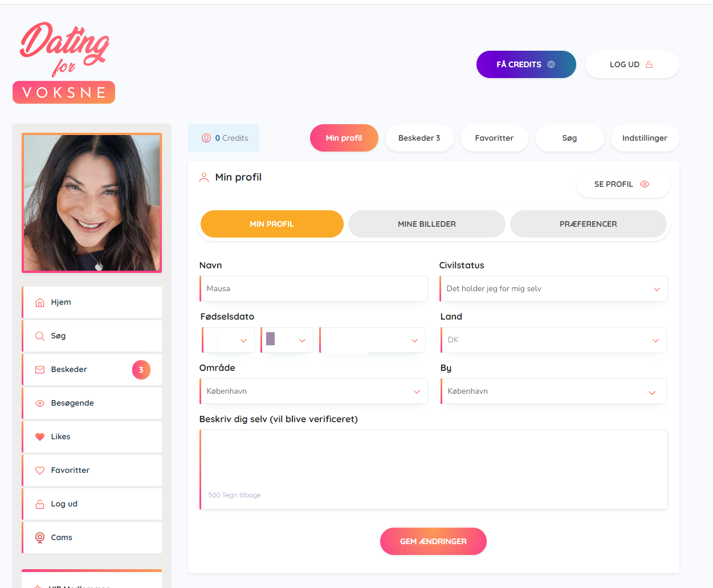713x588 pixels.
Task: Open Besøgende in the sidebar menu
Action: [x=92, y=403]
